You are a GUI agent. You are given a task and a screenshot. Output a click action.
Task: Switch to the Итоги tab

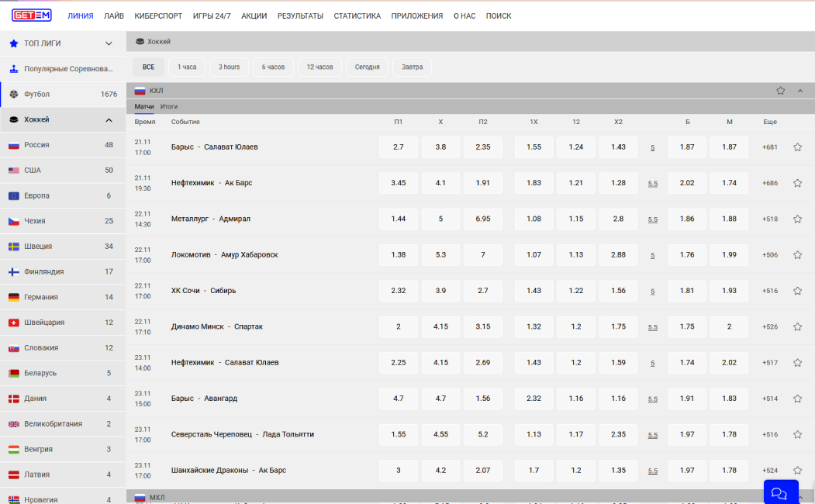click(x=169, y=106)
